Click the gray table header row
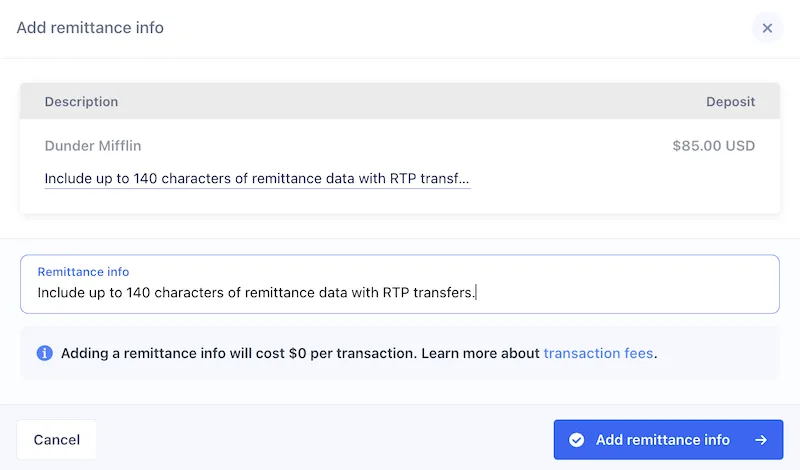 pyautogui.click(x=400, y=102)
